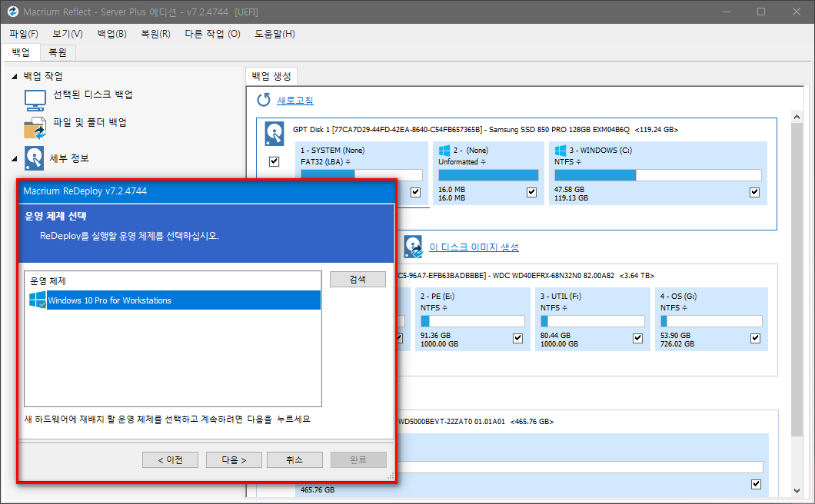Viewport: 815px width, 504px height.
Task: Click the Macrium Reflect title bar logo
Action: [x=12, y=12]
